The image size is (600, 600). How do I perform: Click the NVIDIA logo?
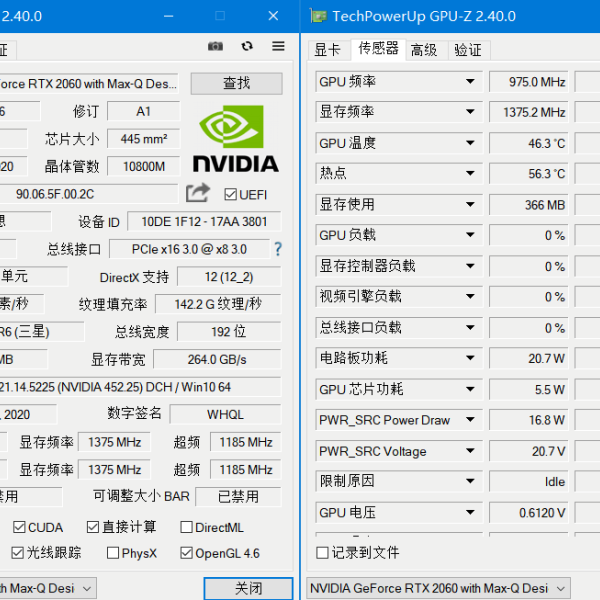click(x=236, y=139)
